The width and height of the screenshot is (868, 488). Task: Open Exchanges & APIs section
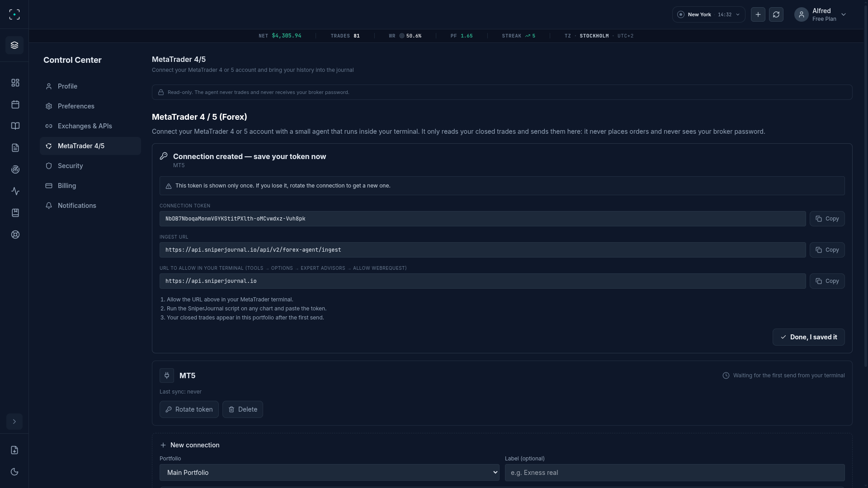[90, 126]
